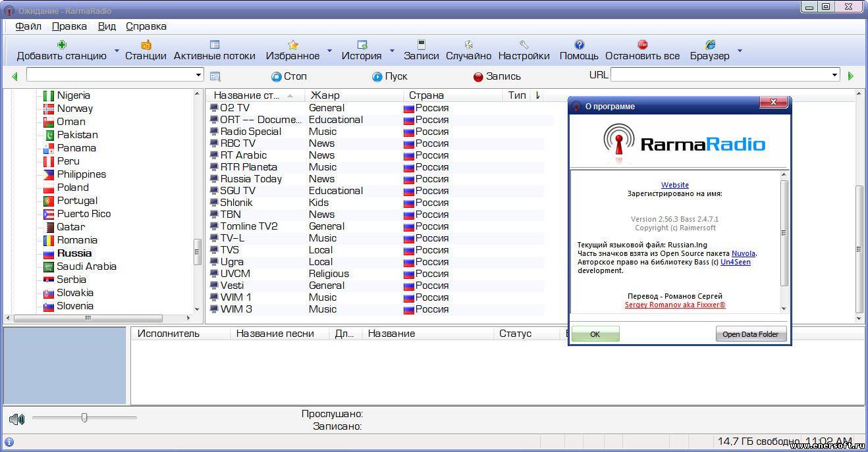Screen dimensions: 868x452
Task: Click the list view icon beside Стоп
Action: (x=215, y=76)
